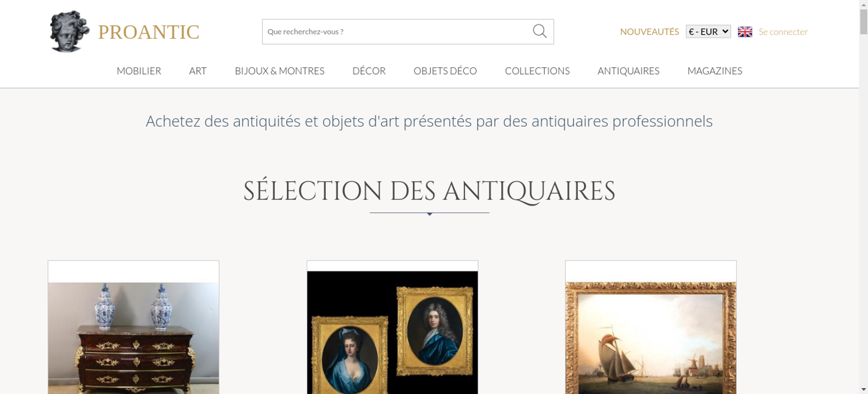Image resolution: width=868 pixels, height=394 pixels.
Task: Go to the ANTIQUAIRES section
Action: click(628, 71)
